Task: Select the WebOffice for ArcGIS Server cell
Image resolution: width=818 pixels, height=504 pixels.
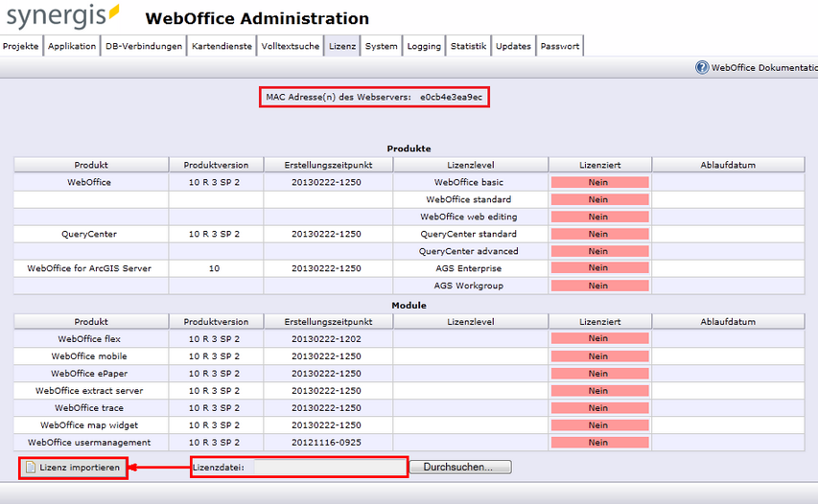Action: (x=89, y=268)
